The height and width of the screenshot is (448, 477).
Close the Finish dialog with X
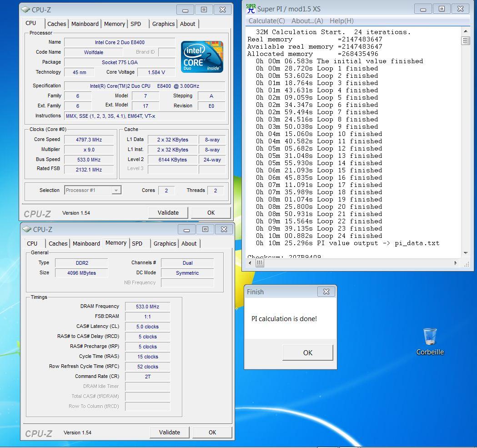tap(326, 292)
